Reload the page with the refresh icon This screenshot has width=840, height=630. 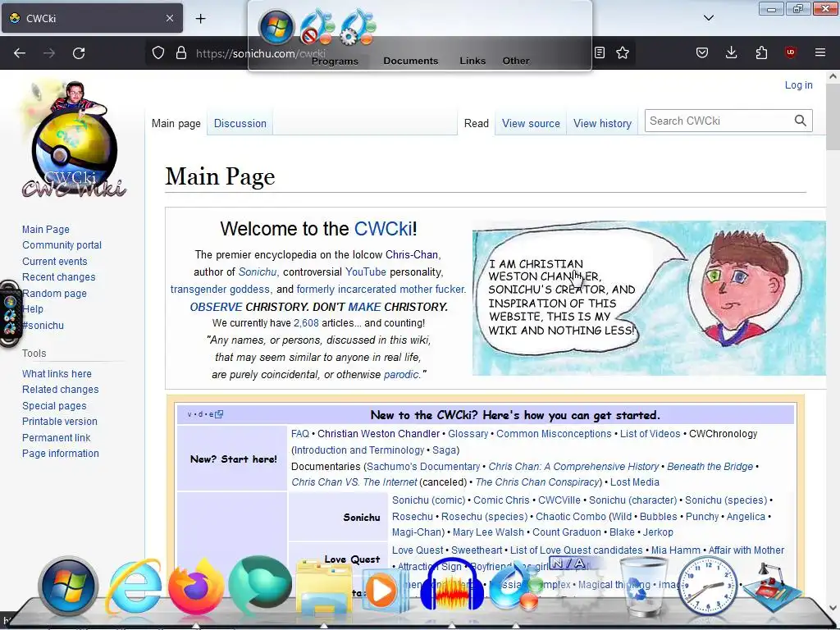pyautogui.click(x=79, y=53)
